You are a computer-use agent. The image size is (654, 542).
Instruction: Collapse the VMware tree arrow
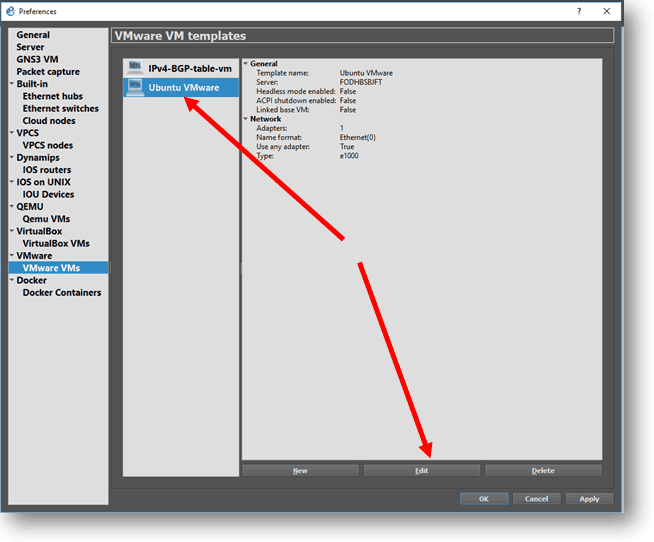click(x=12, y=255)
